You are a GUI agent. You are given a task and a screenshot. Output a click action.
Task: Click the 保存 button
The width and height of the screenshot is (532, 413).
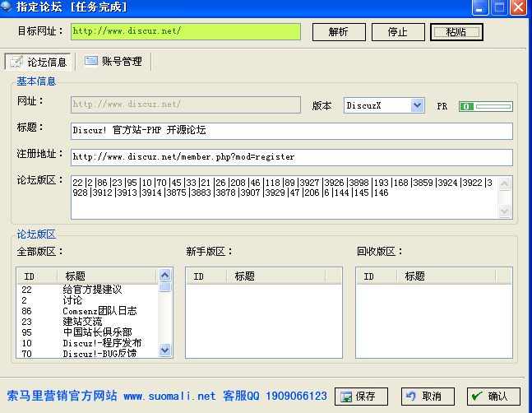coord(361,397)
